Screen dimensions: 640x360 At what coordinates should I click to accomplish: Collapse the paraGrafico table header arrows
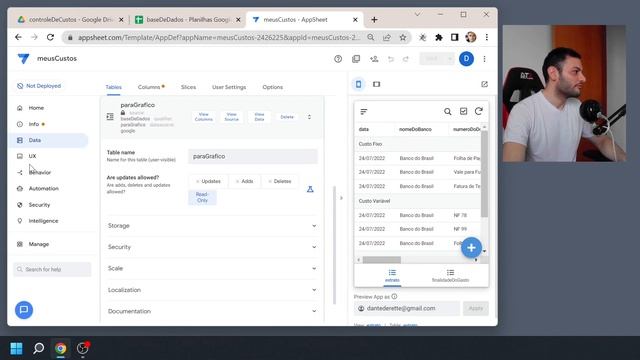point(309,117)
